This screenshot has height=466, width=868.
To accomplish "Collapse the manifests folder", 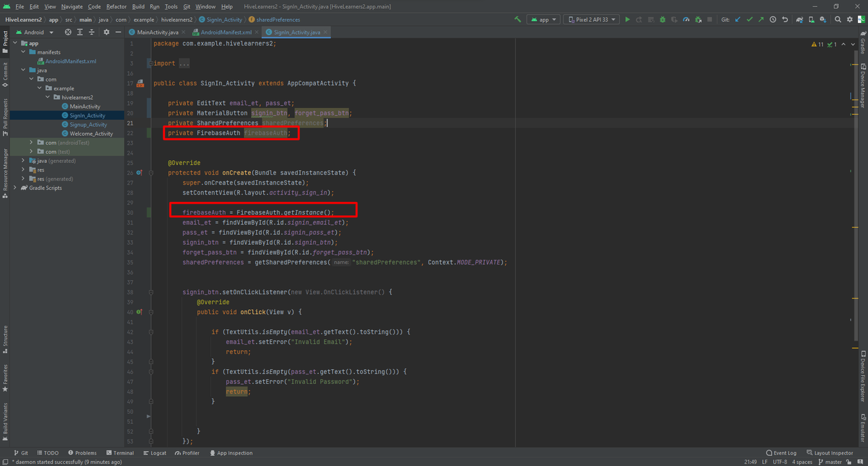I will tap(23, 52).
